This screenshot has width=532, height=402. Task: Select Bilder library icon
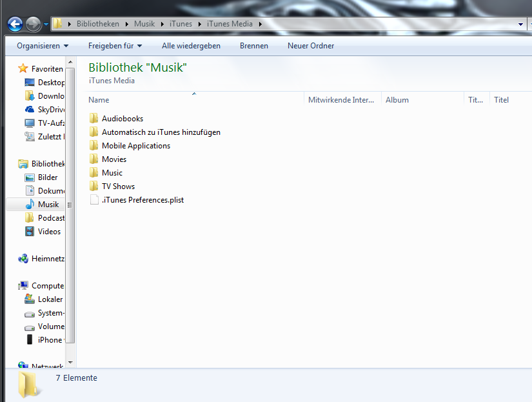click(x=30, y=177)
